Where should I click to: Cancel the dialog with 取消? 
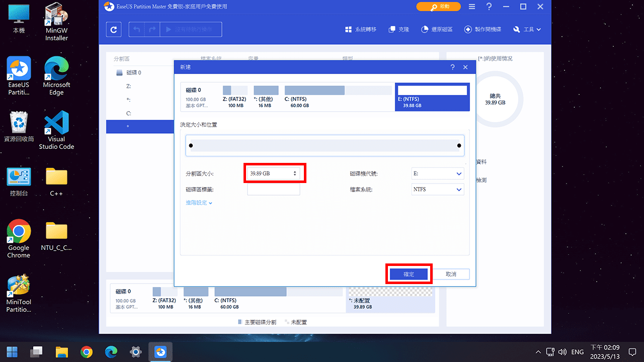[451, 274]
